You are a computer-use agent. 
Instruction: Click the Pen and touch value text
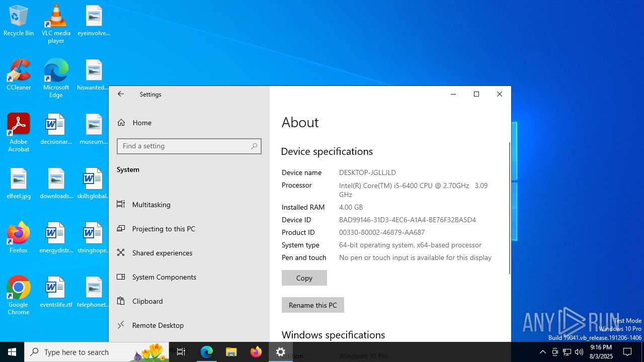pos(415,257)
